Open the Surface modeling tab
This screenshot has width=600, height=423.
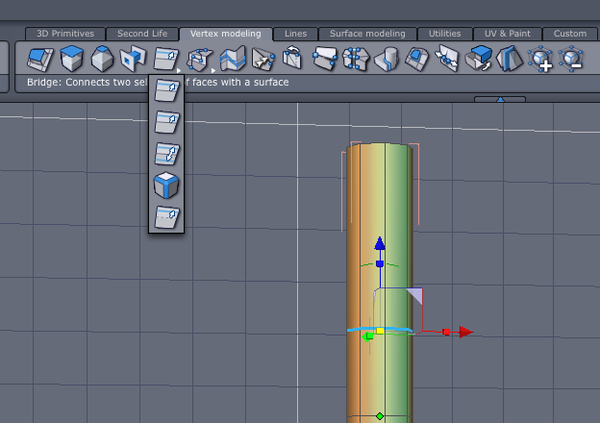click(x=367, y=34)
